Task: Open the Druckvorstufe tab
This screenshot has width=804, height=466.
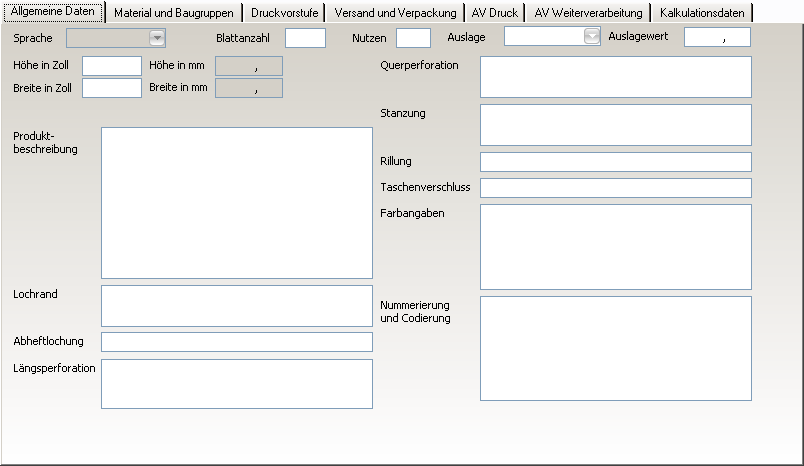Action: coord(286,13)
